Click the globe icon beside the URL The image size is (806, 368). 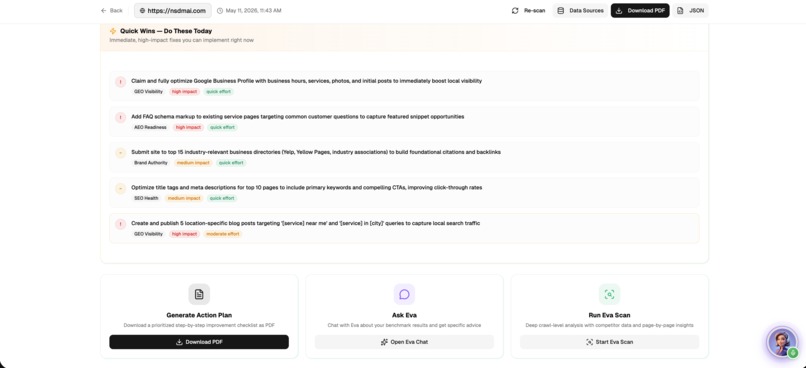142,10
